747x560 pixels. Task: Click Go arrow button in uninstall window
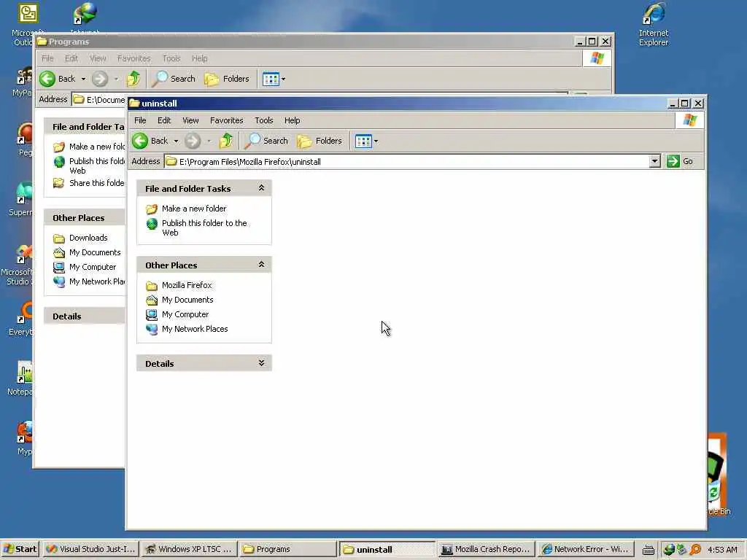point(673,161)
